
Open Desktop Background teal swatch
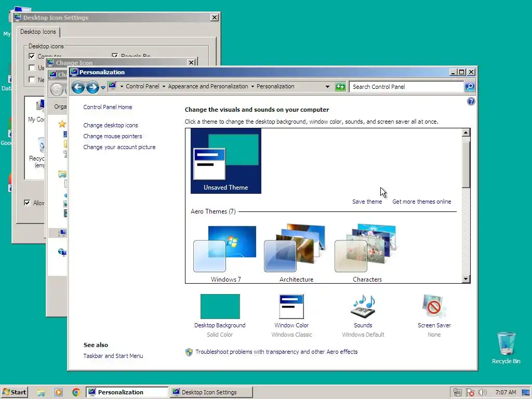[x=220, y=307]
